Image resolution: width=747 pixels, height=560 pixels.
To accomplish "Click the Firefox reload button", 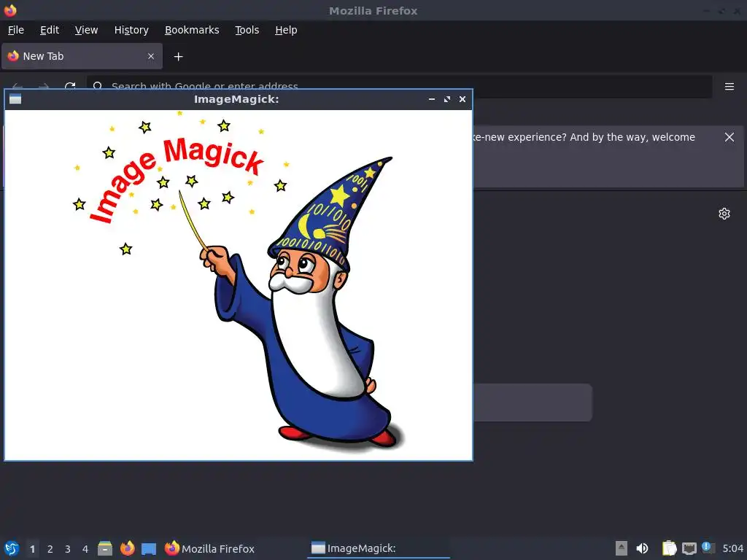I will pos(70,86).
